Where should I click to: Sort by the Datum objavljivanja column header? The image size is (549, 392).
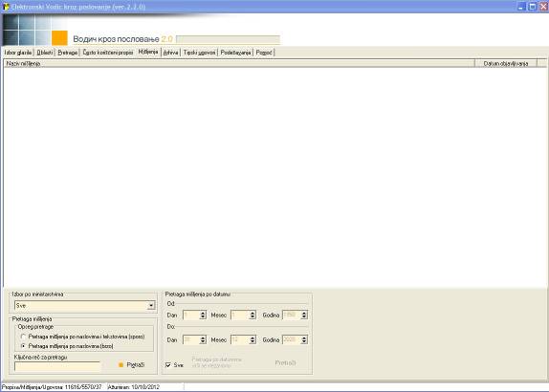pos(506,63)
